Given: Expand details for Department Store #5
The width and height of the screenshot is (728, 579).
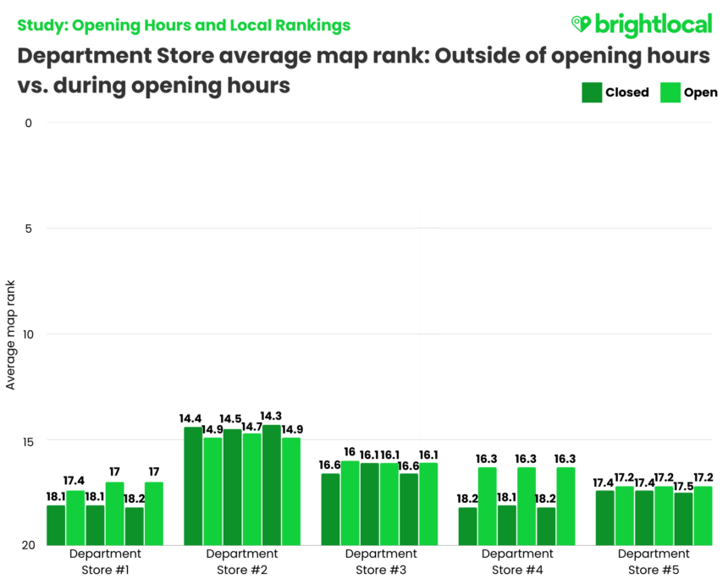Looking at the screenshot, I should [654, 561].
